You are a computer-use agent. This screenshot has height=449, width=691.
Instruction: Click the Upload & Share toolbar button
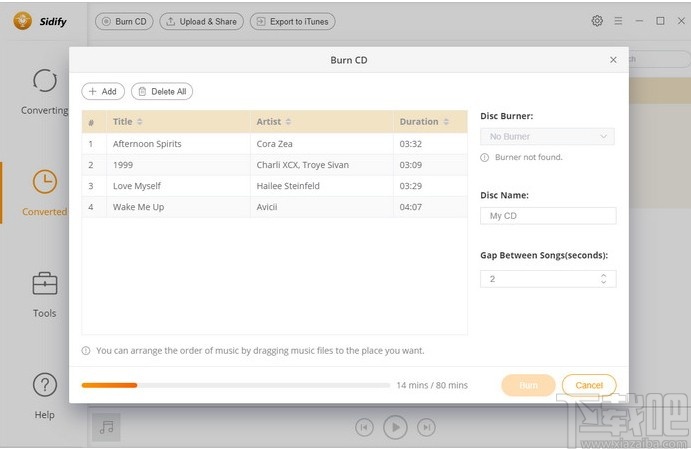(201, 21)
